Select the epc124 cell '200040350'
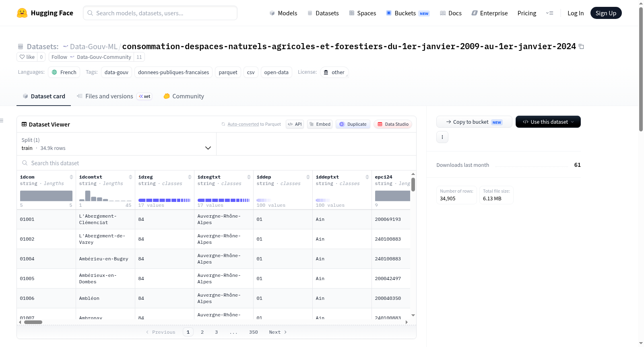 391,299
